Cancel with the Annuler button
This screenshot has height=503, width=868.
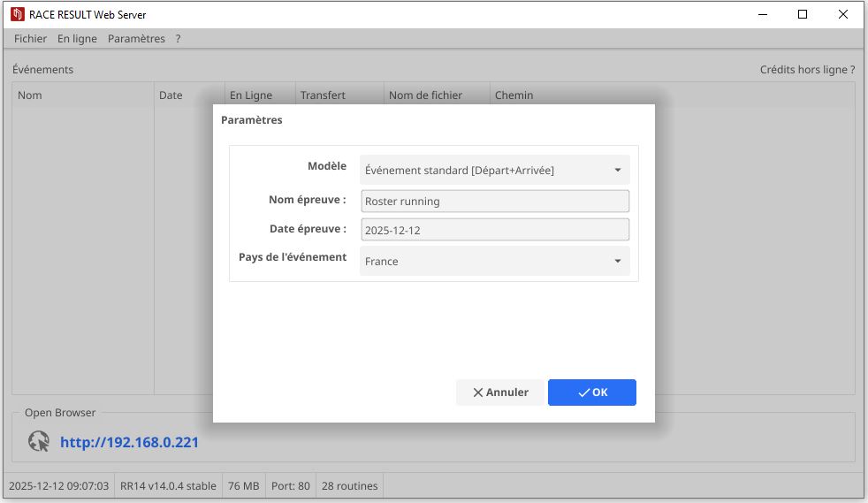point(500,392)
